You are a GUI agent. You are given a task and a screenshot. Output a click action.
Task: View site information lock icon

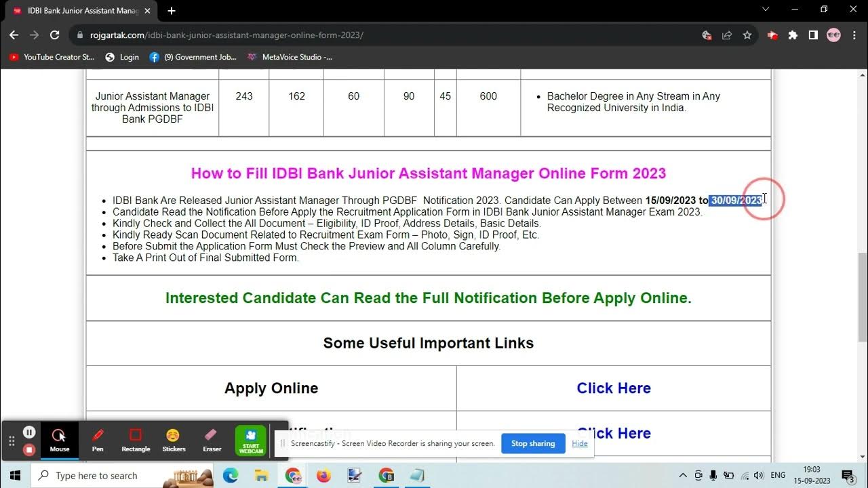tap(80, 35)
